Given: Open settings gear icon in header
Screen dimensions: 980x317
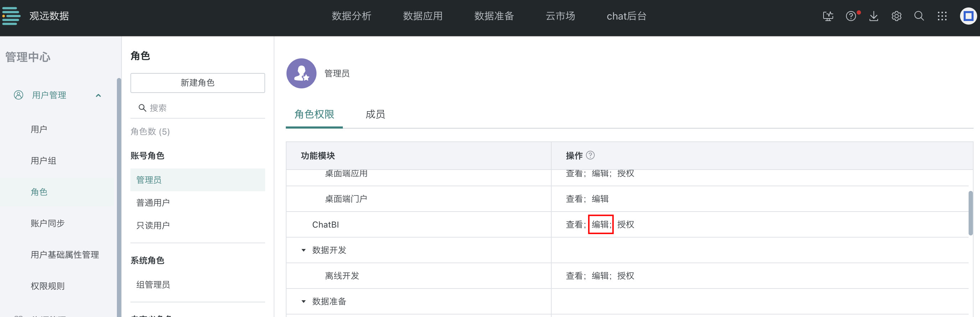Looking at the screenshot, I should tap(896, 16).
